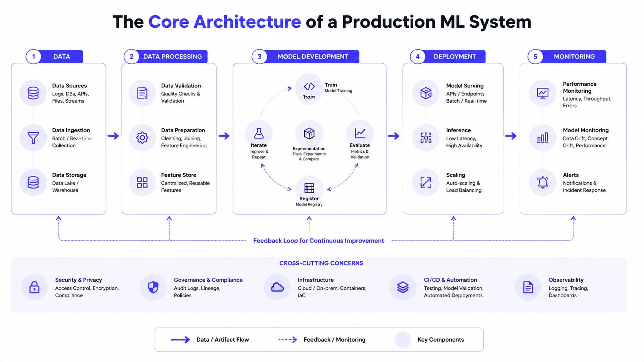This screenshot has height=362, width=644.
Task: Click the Data Preparation gear icon
Action: tap(142, 138)
